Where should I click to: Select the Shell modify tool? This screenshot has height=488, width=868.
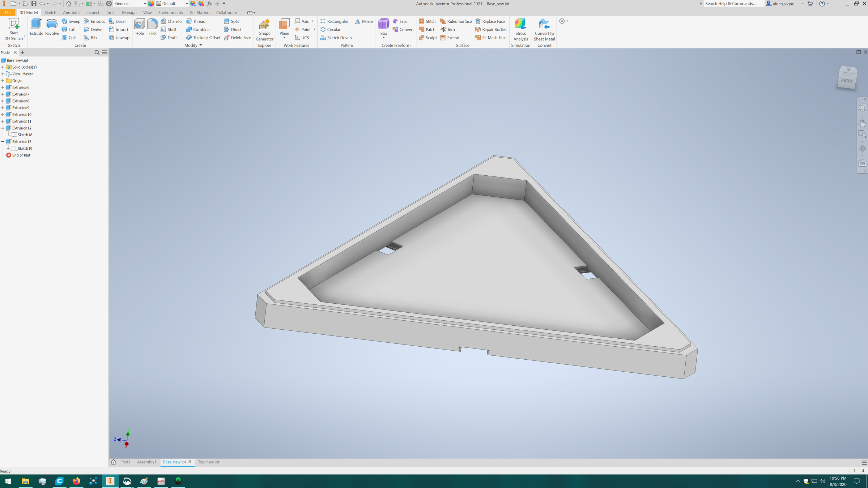pos(170,29)
